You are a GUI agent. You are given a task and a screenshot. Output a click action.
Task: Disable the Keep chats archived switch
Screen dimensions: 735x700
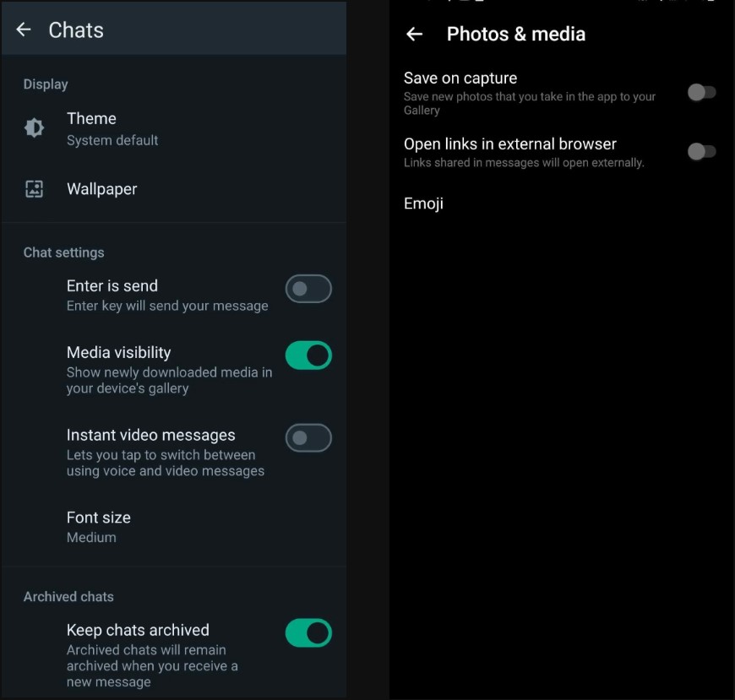(308, 632)
